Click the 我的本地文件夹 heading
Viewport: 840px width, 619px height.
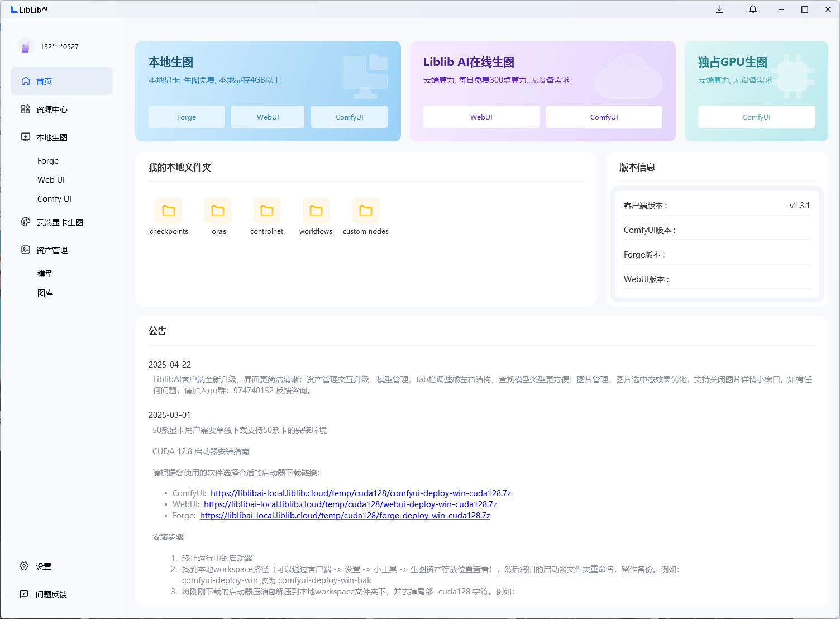coord(180,167)
